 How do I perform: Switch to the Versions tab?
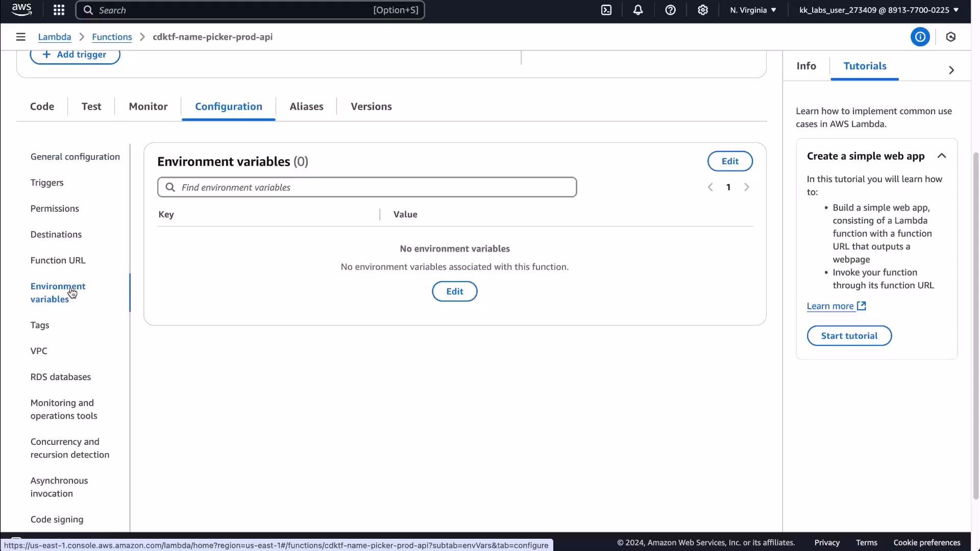(x=371, y=106)
